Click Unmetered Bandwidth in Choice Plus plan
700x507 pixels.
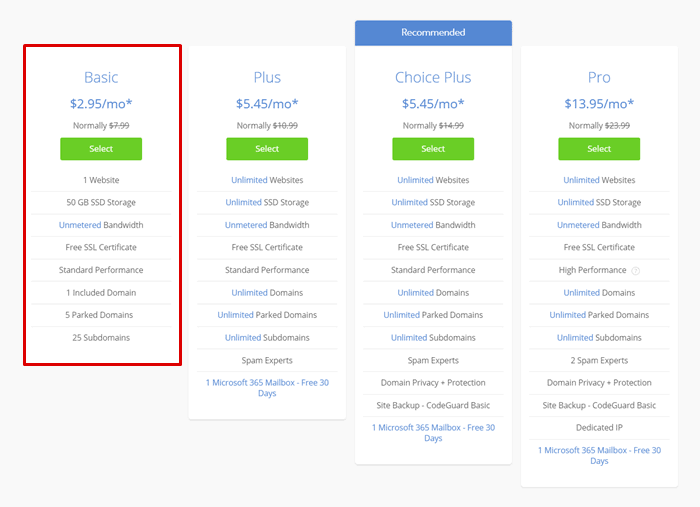(433, 225)
